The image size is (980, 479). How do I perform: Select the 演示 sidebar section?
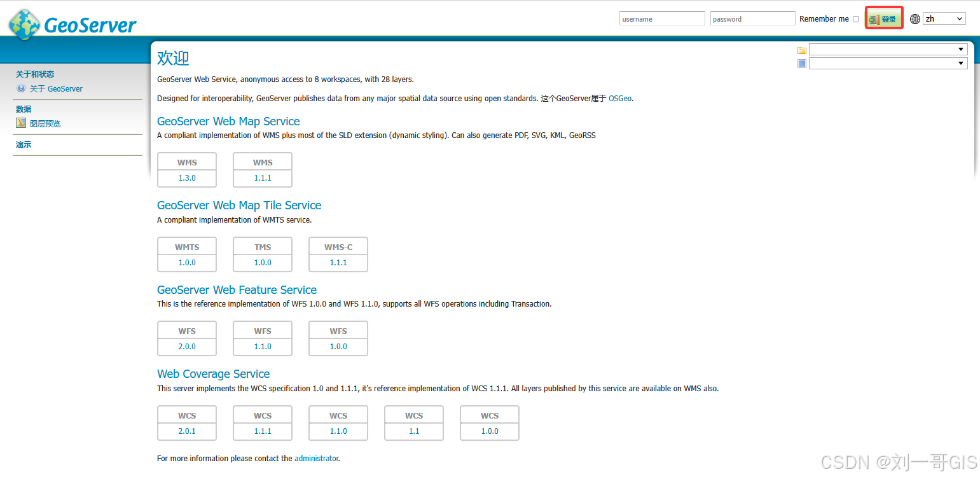[24, 145]
